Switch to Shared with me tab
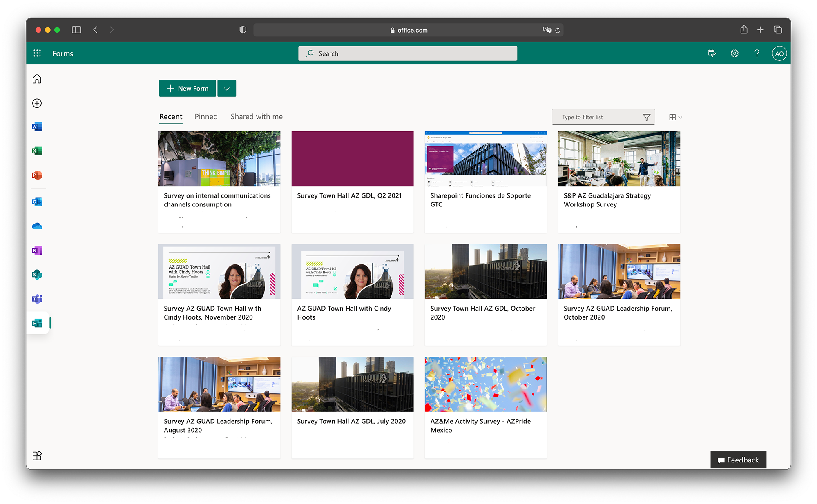This screenshot has height=504, width=817. pos(257,117)
